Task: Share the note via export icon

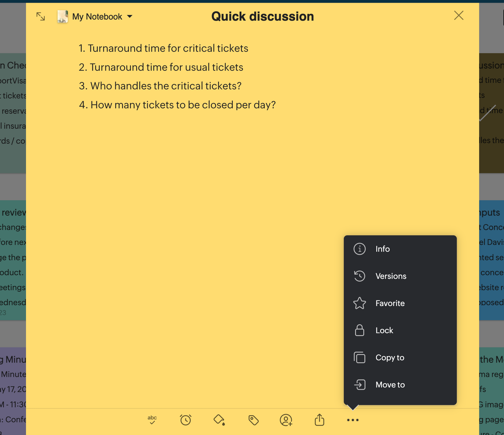Action: pyautogui.click(x=320, y=420)
